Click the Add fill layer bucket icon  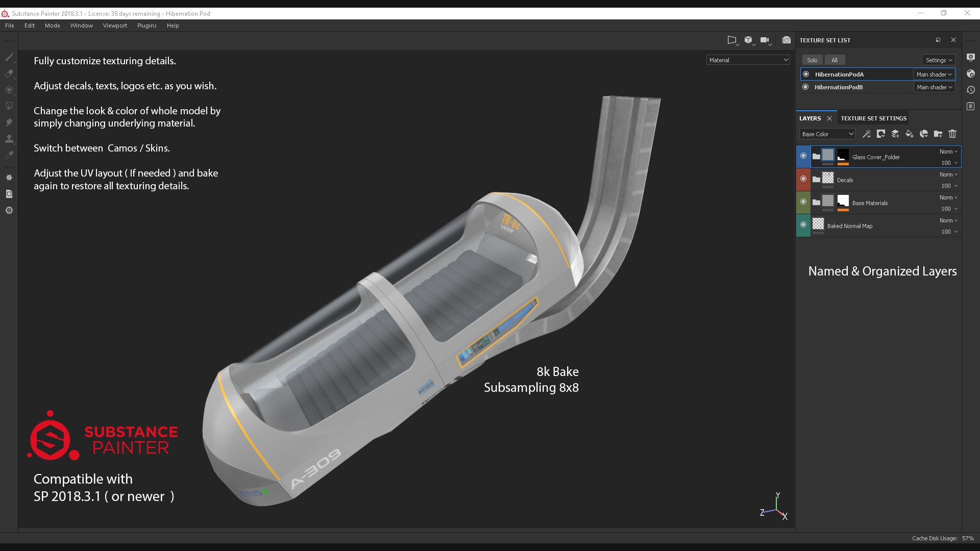[x=910, y=134]
